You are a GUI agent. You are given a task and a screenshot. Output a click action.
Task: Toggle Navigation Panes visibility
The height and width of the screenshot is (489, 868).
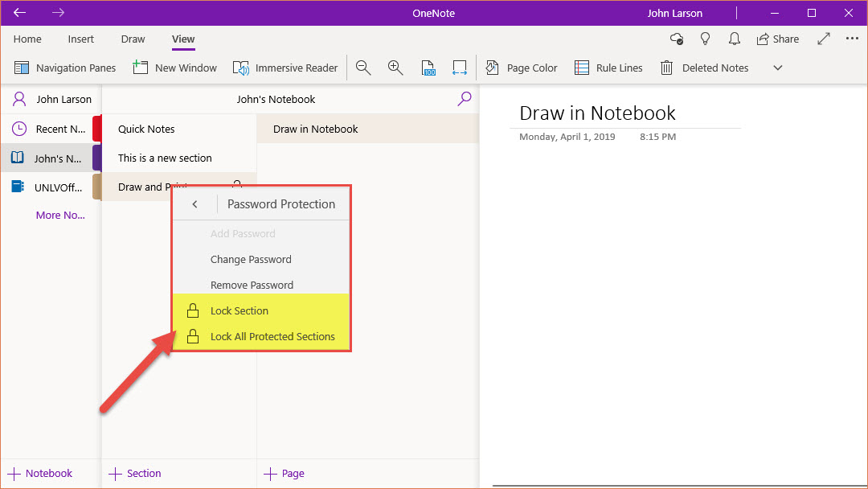(x=65, y=68)
